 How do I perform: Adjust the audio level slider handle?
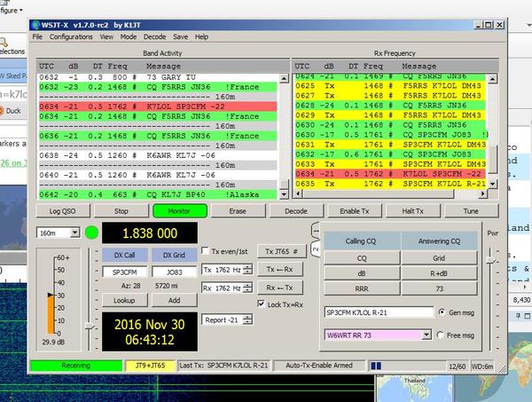[x=90, y=326]
